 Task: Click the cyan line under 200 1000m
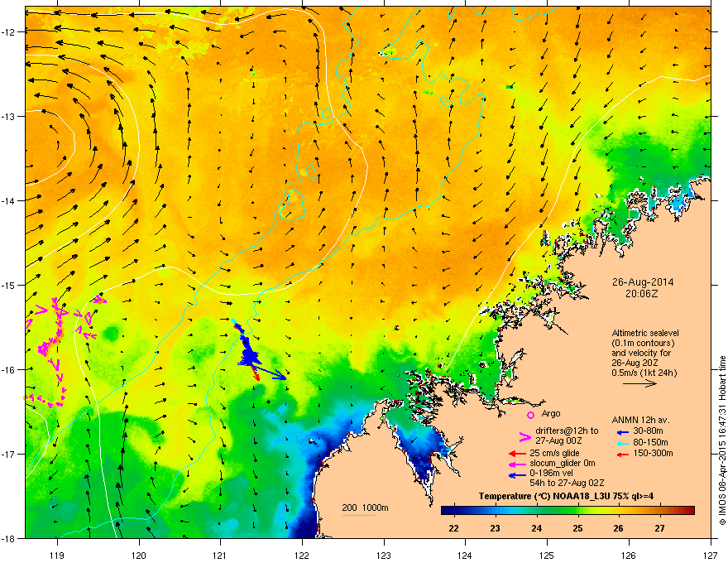pyautogui.click(x=358, y=515)
